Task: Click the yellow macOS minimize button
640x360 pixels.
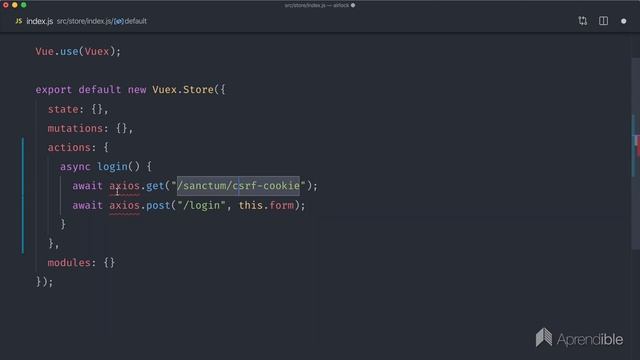Action: [15, 5]
